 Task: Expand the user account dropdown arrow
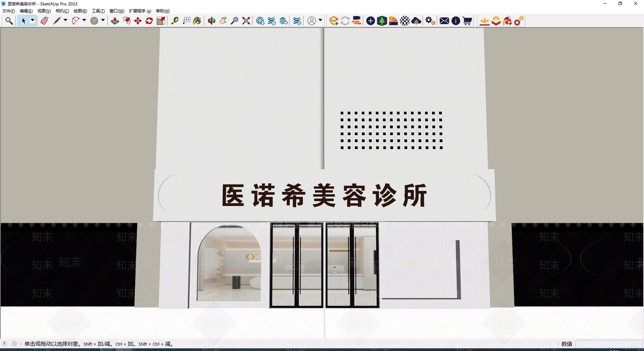(320, 21)
